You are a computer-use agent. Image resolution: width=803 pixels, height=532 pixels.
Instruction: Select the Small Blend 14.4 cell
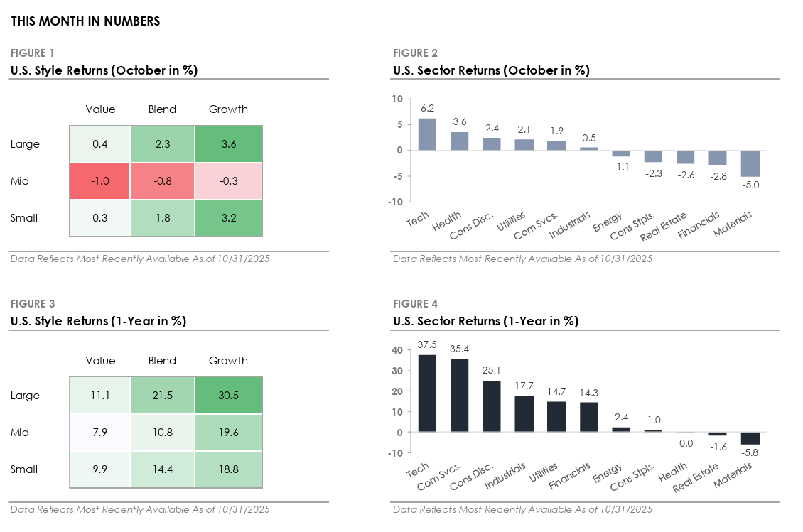(x=162, y=469)
